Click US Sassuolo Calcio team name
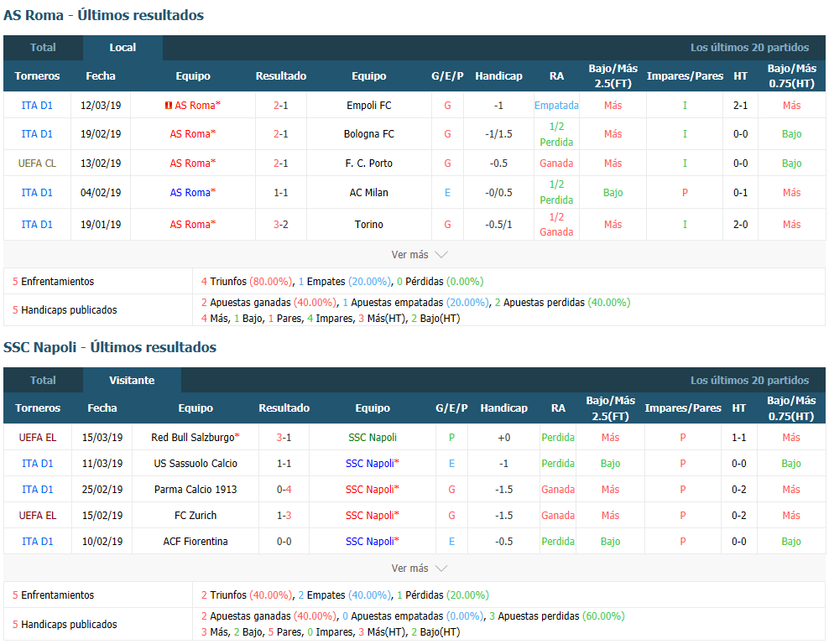829x644 pixels. coord(196,464)
